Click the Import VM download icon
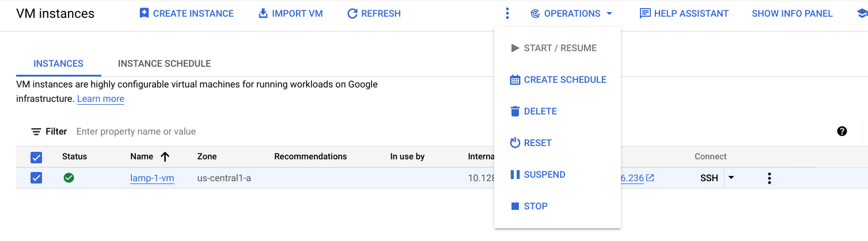Image resolution: width=868 pixels, height=241 pixels. point(263,13)
